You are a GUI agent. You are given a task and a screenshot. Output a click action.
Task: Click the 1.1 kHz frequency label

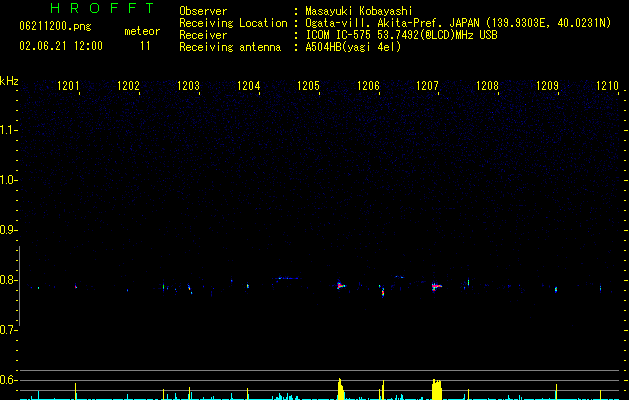coord(8,130)
